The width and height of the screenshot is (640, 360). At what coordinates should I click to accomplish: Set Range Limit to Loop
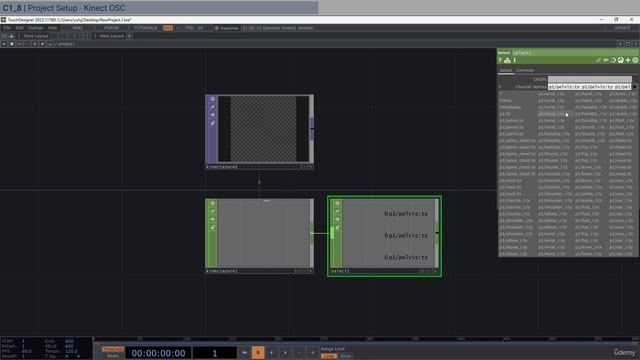[329, 356]
